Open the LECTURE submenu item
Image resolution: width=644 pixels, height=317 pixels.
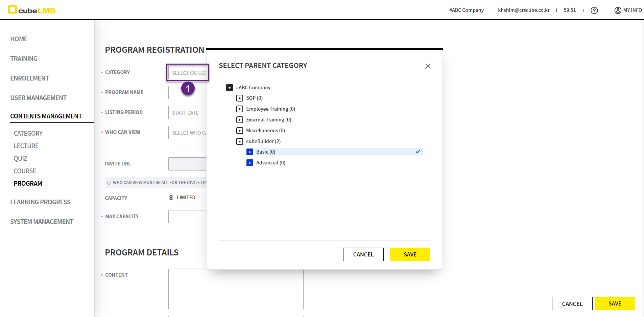(x=26, y=146)
